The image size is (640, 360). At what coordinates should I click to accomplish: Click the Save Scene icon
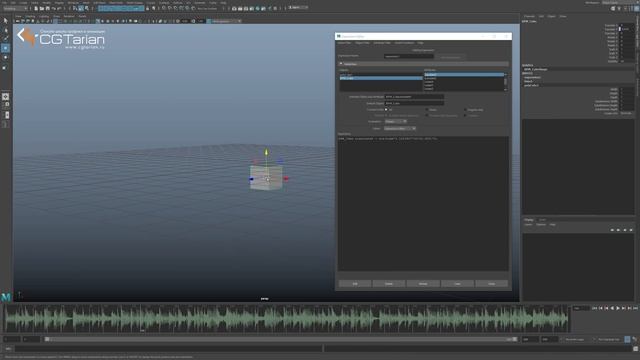(x=47, y=8)
